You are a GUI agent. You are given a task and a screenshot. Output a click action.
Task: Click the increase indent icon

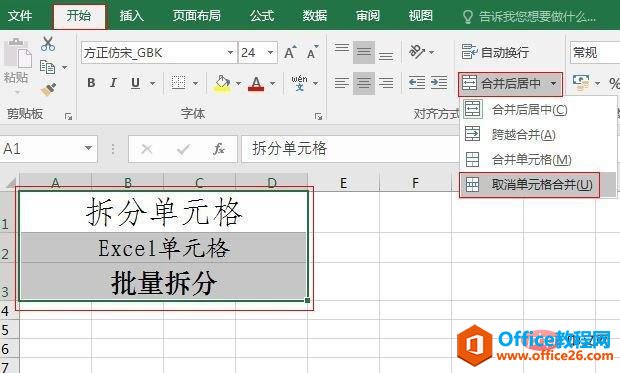(x=439, y=83)
